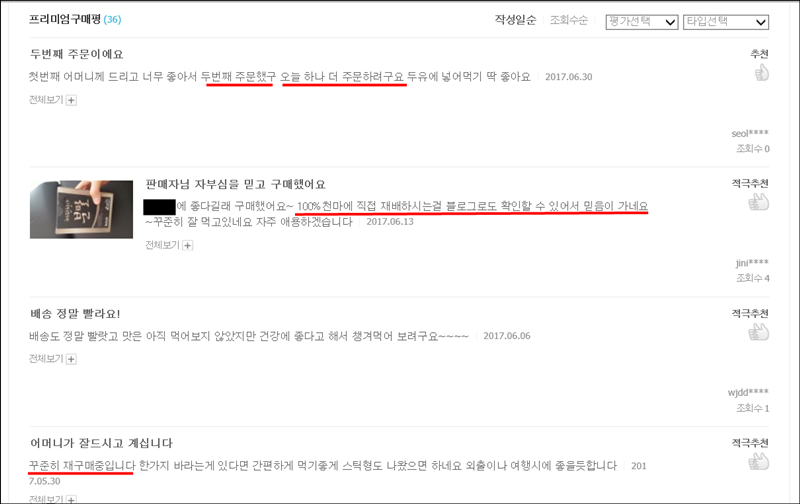Expand 전체보기 for the 판매자님 자부심 review
Screen dimensions: 800x504
[169, 245]
